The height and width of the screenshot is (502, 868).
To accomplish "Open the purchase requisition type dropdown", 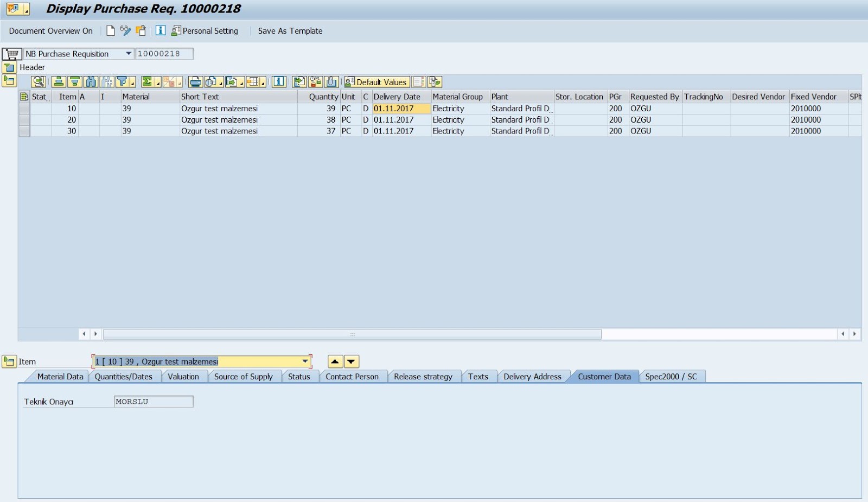I will point(129,54).
